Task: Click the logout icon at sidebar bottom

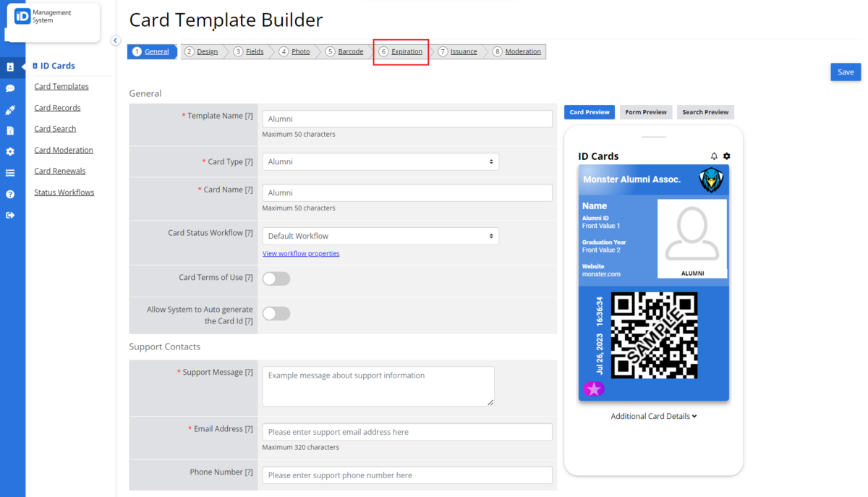Action: [x=11, y=214]
